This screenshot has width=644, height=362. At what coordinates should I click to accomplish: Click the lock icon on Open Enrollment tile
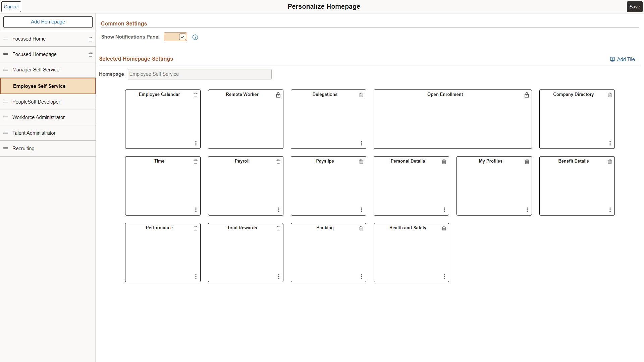[527, 95]
